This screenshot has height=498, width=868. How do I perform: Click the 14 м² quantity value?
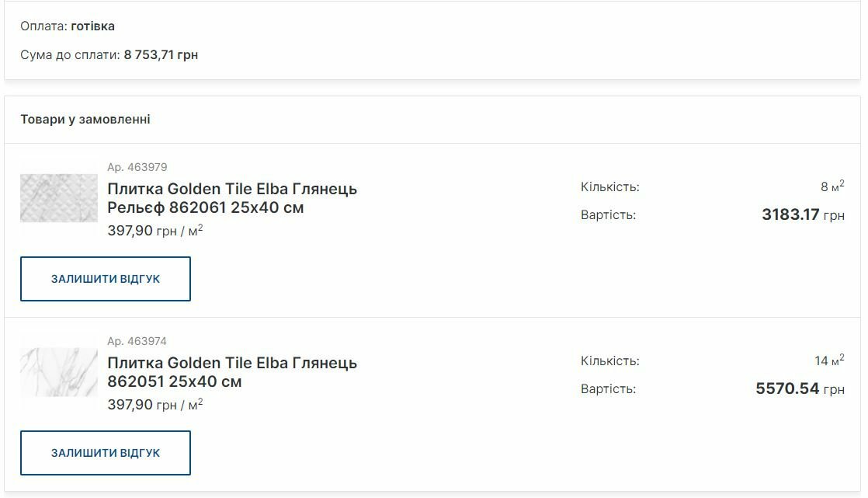tap(829, 360)
